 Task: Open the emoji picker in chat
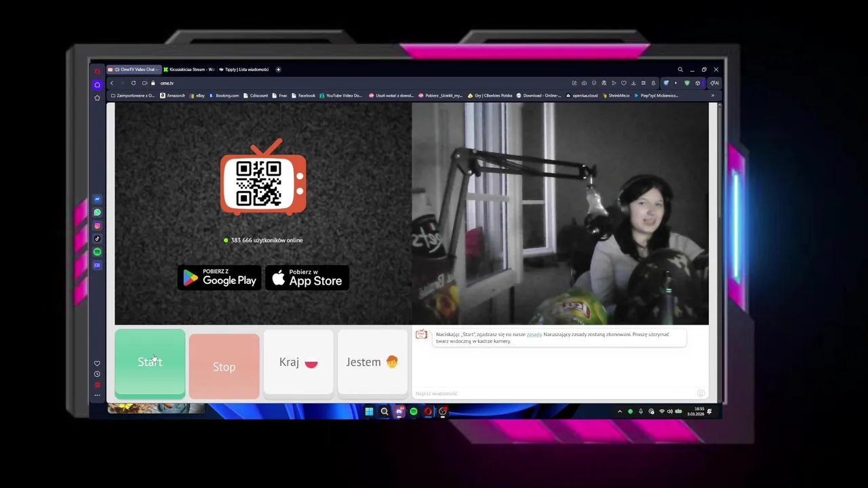pos(701,393)
